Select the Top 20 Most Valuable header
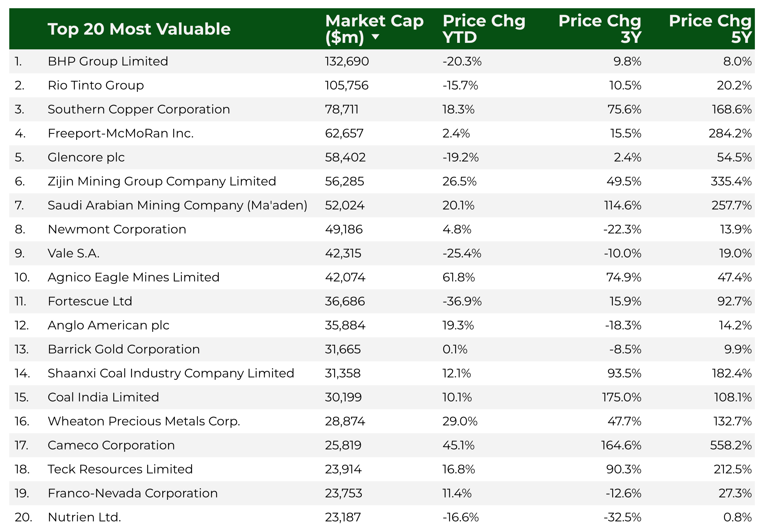The width and height of the screenshot is (771, 532). (139, 29)
